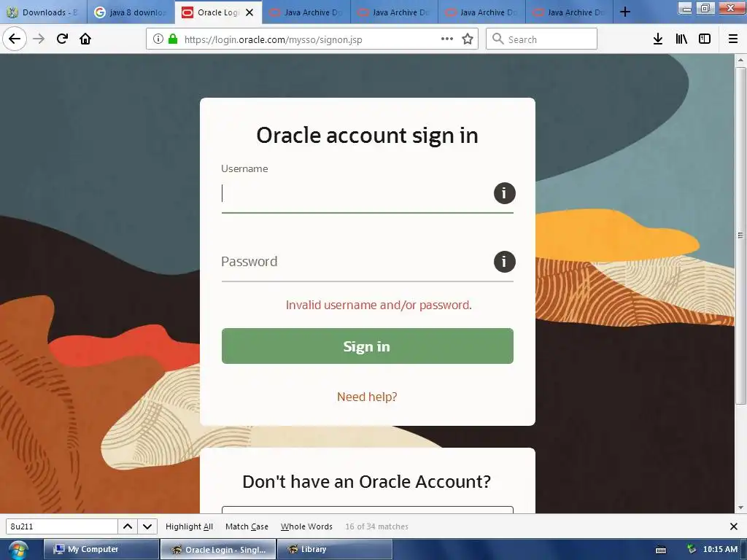Viewport: 747px width, 560px height.
Task: Jump to previous find match
Action: 128,526
